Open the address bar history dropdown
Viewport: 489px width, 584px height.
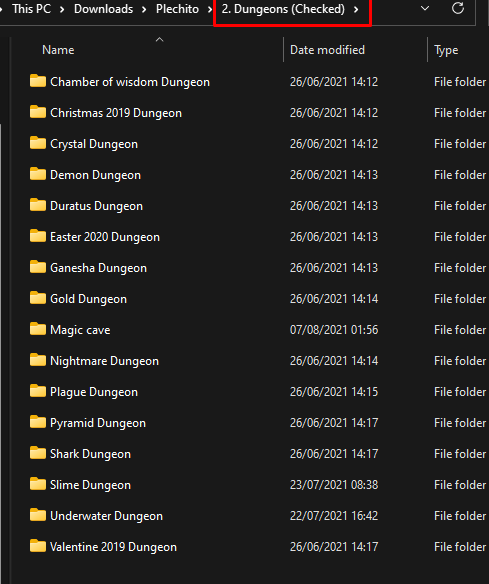pos(425,8)
